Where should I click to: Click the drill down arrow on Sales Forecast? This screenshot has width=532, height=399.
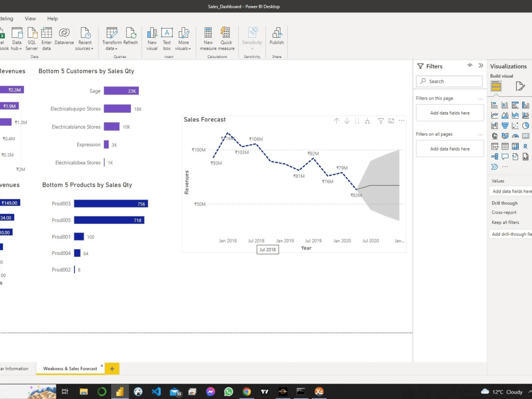pos(347,121)
